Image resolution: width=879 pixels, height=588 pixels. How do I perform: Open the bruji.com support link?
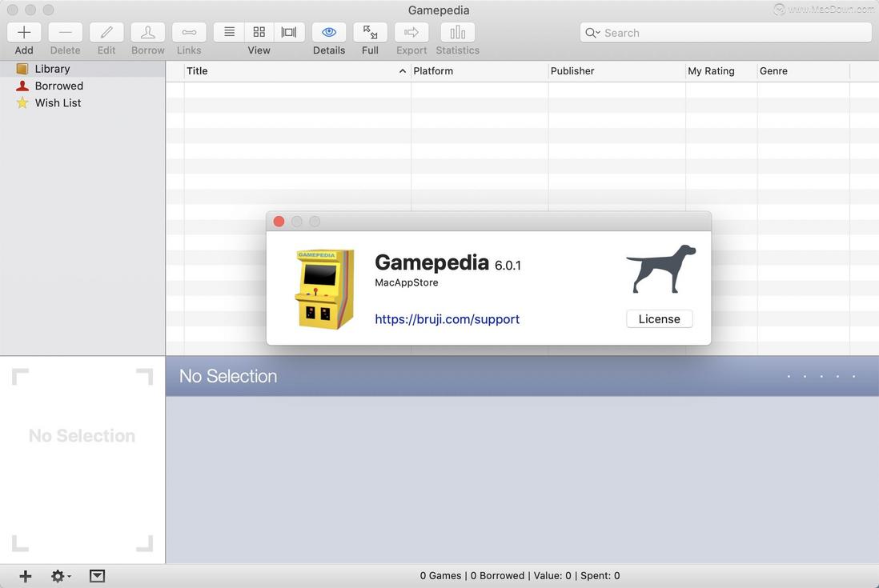tap(448, 319)
